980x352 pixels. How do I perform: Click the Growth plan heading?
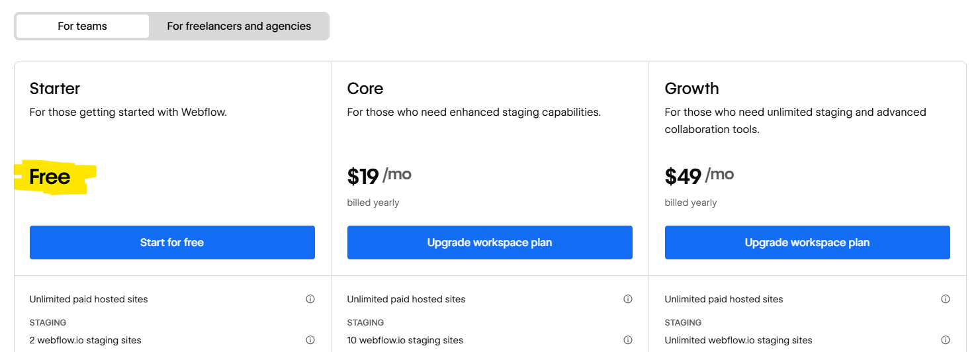click(691, 89)
